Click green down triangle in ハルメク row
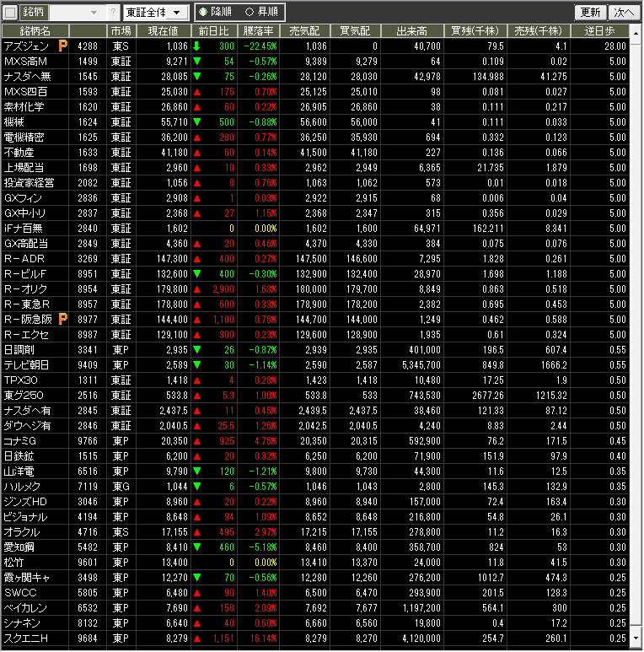The width and height of the screenshot is (644, 652). click(197, 486)
